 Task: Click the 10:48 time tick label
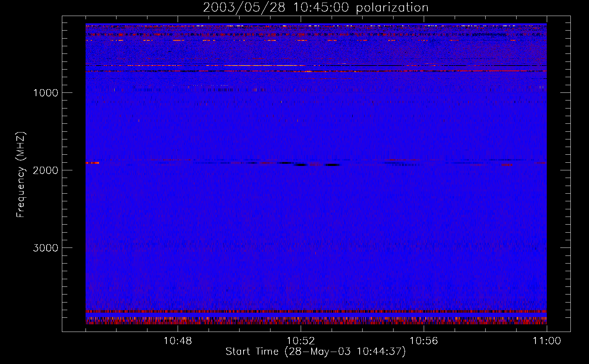(178, 341)
